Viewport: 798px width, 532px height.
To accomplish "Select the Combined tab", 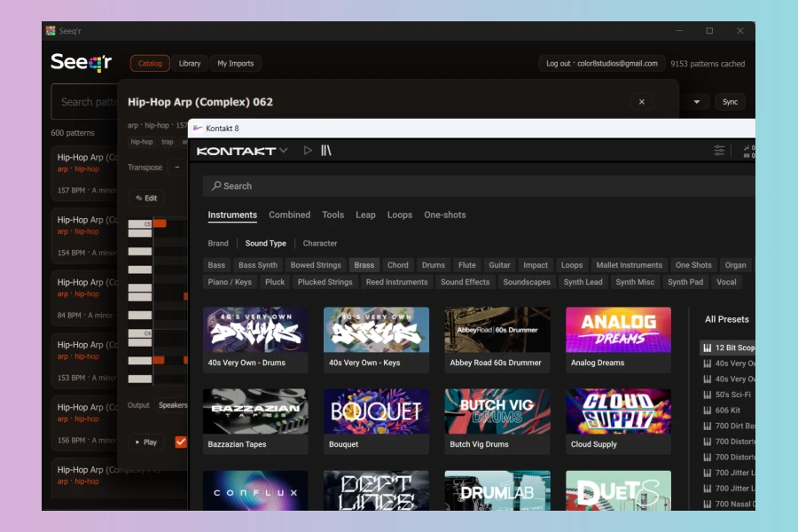I will pos(290,215).
